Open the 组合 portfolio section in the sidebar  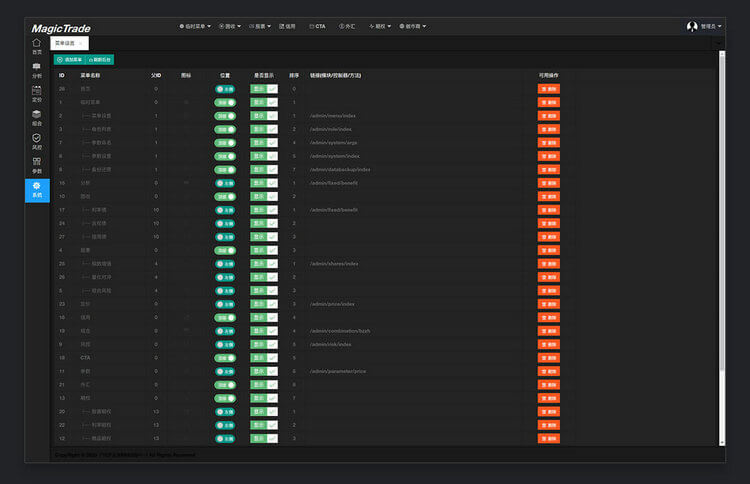[x=36, y=118]
